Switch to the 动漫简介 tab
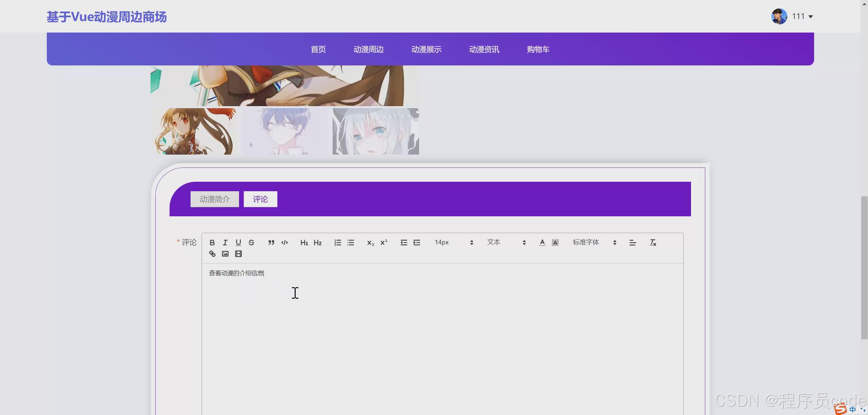 pos(215,199)
